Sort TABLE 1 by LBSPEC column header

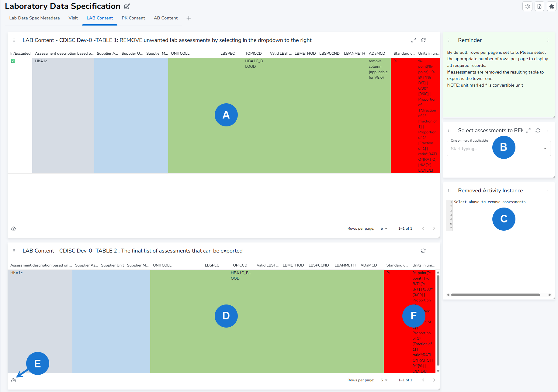(227, 53)
